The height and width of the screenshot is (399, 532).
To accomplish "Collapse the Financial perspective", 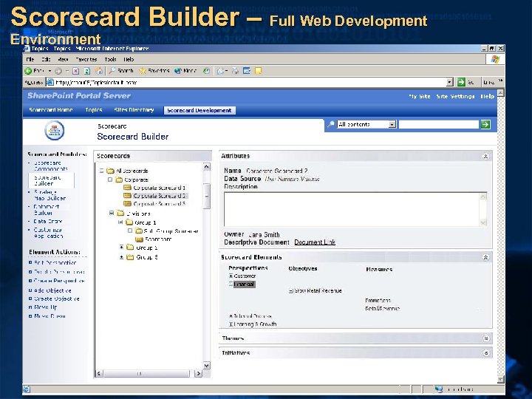I will (x=231, y=284).
